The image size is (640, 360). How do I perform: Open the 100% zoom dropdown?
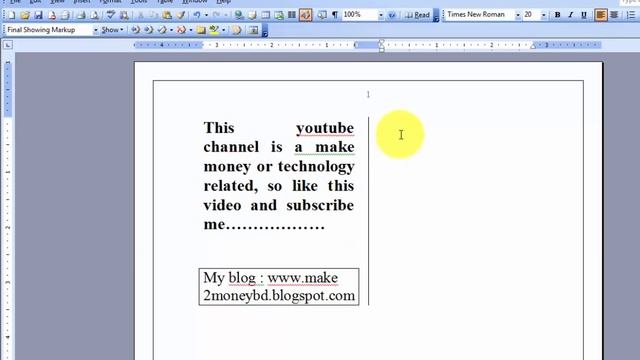tap(381, 16)
